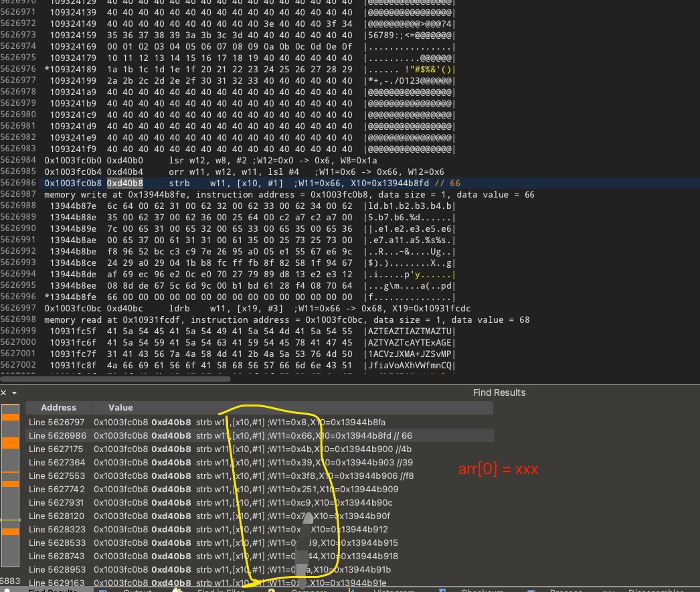Open find result Line 5627931
The image size is (700, 592).
[260, 503]
